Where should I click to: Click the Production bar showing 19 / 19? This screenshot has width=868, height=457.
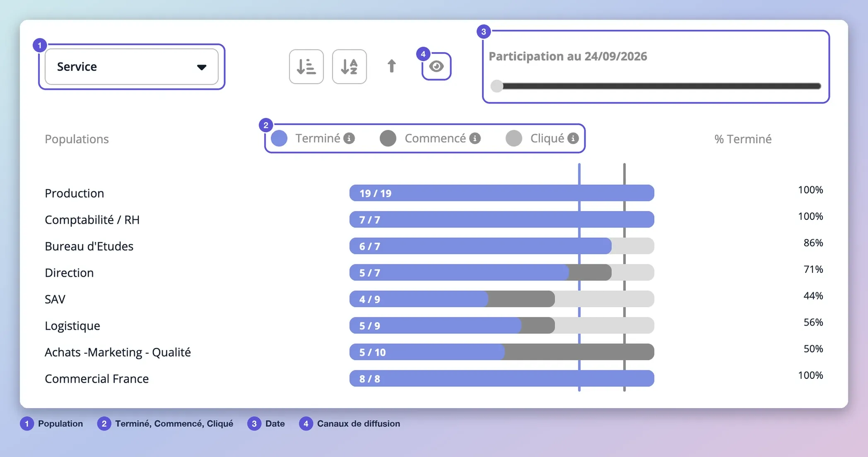[x=502, y=193]
